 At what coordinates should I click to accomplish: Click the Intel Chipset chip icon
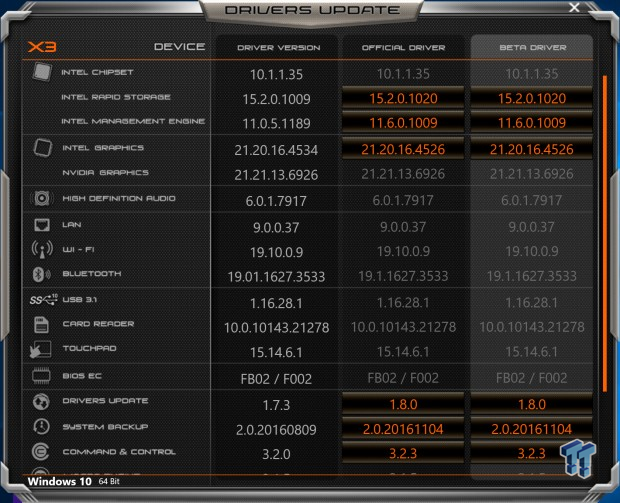pyautogui.click(x=42, y=72)
